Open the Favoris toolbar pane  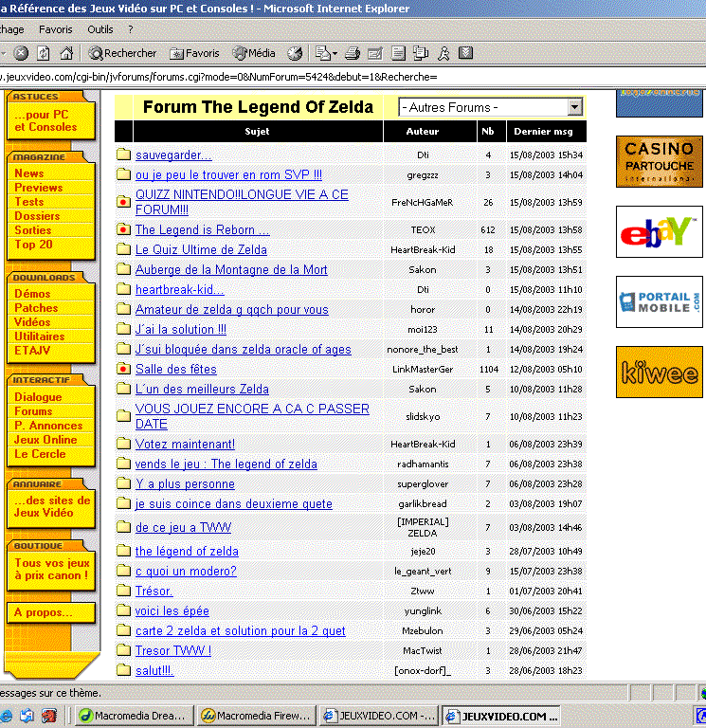click(x=194, y=53)
